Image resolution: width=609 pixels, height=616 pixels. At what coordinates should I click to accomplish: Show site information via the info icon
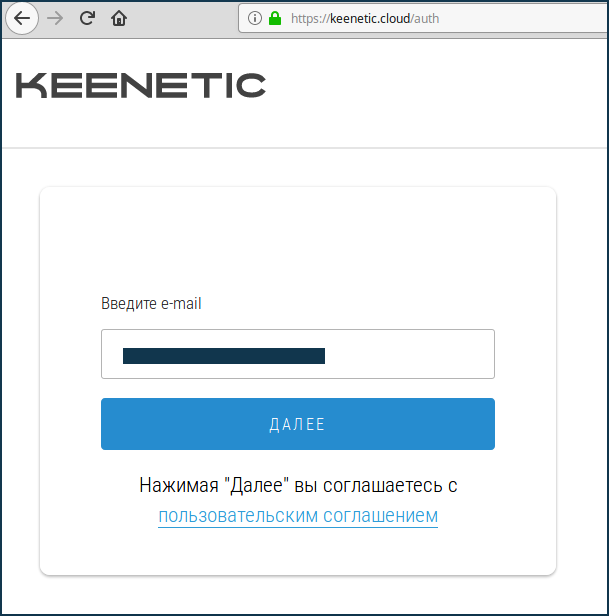[x=254, y=18]
